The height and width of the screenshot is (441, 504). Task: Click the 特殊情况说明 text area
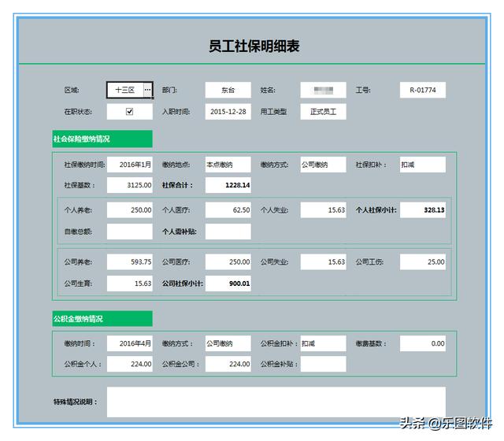pos(276,402)
